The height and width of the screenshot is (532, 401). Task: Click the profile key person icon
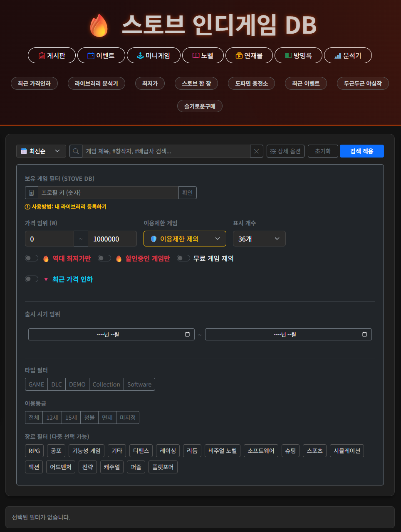pos(32,193)
